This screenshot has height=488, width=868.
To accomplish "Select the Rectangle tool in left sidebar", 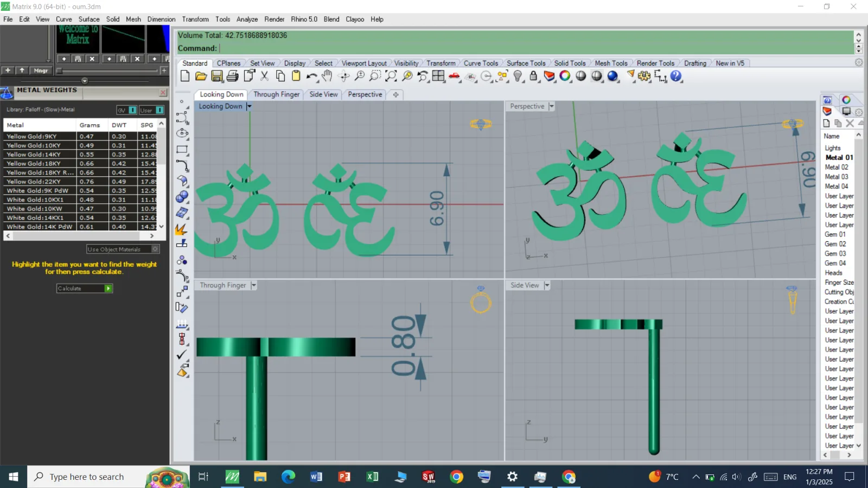I will pyautogui.click(x=182, y=149).
